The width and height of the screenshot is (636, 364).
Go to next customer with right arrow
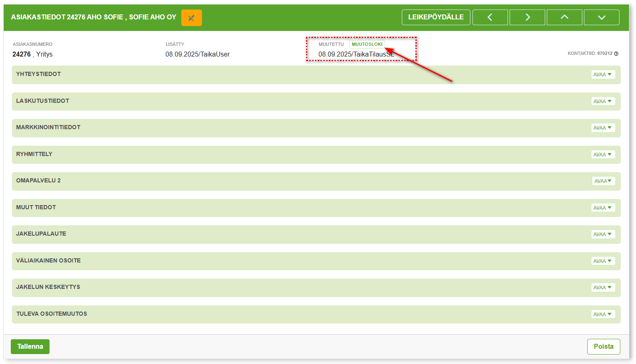tap(527, 17)
